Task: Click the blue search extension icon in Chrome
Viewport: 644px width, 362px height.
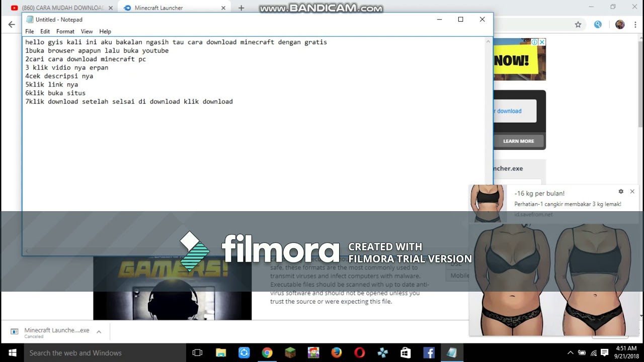Action: [x=598, y=24]
